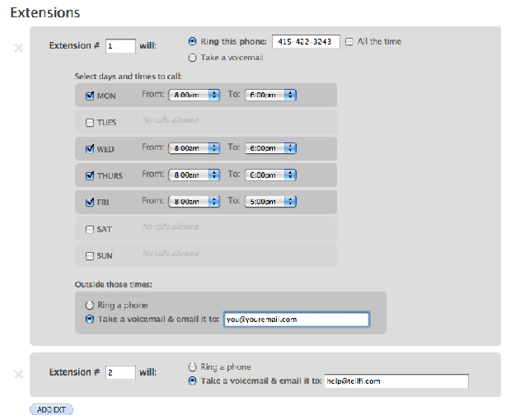Image resolution: width=511 pixels, height=420 pixels.
Task: Remove Extension 1 with the X icon
Action: click(18, 47)
